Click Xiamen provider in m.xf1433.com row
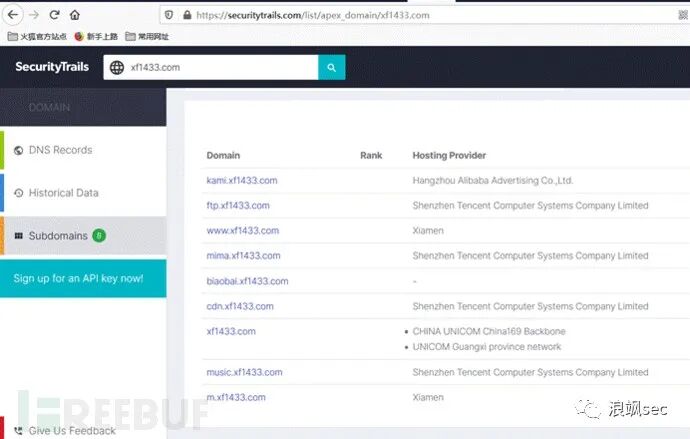This screenshot has width=690, height=439. tap(428, 397)
